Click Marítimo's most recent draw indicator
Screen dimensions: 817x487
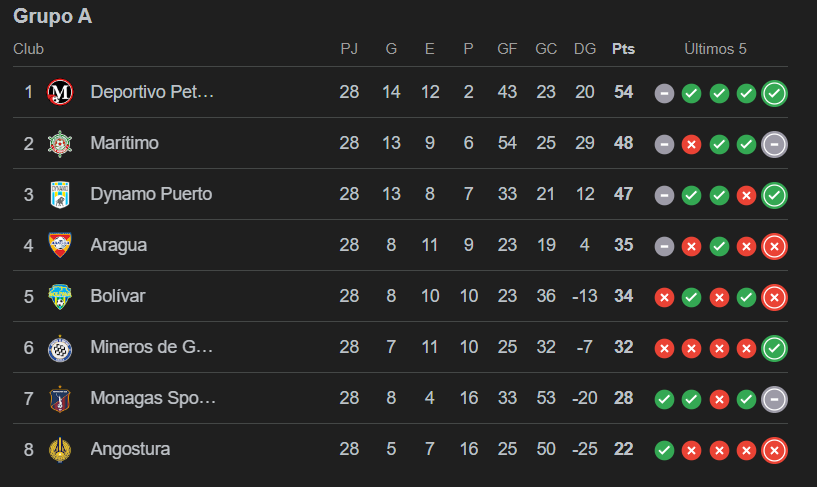click(x=774, y=144)
